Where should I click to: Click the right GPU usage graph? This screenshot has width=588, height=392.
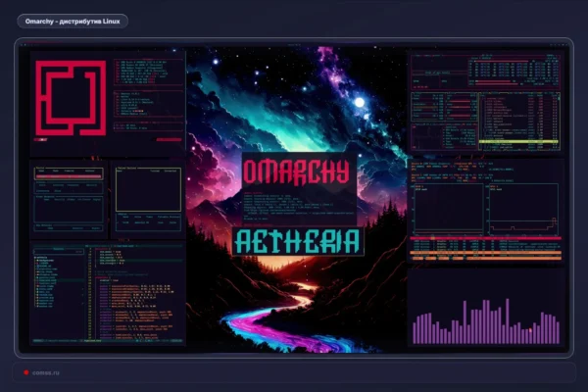pyautogui.click(x=523, y=208)
